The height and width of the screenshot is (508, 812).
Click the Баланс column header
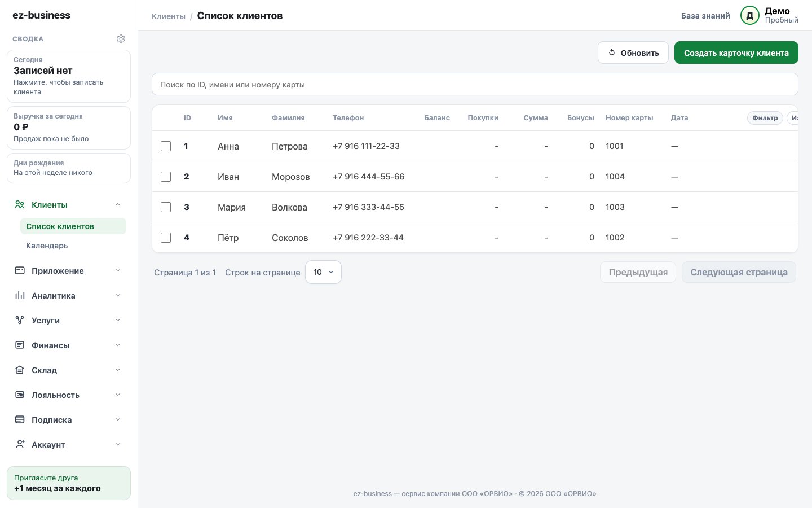click(437, 118)
